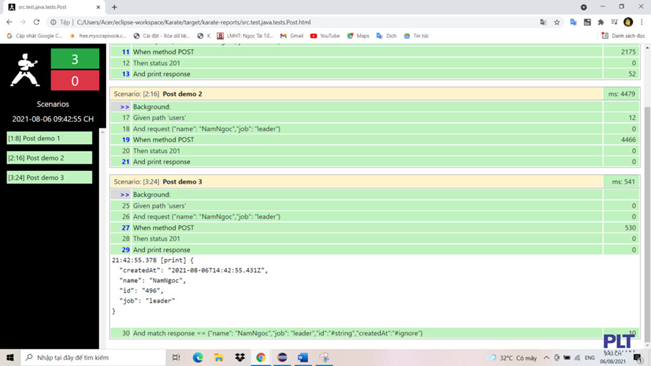The image size is (651, 366).
Task: Show hidden system tray icons
Action: [x=546, y=358]
